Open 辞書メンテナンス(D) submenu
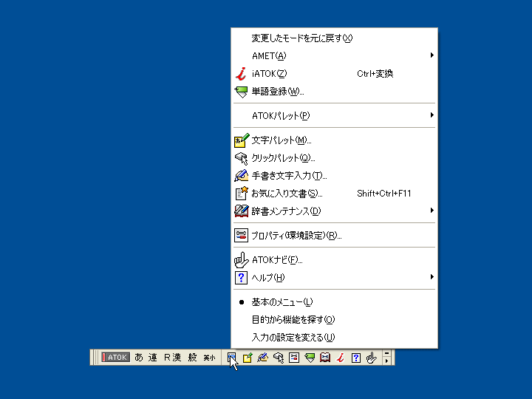The image size is (532, 399). [334, 211]
